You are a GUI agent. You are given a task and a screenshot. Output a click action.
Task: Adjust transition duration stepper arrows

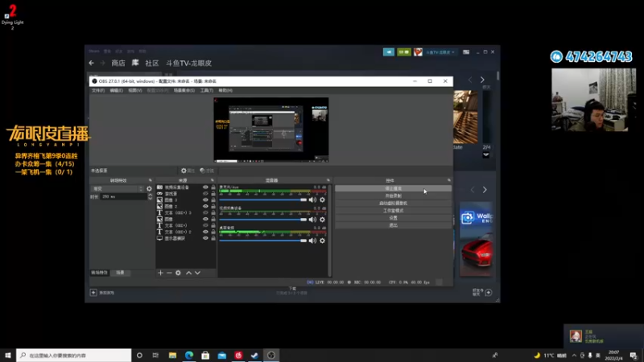tap(150, 197)
